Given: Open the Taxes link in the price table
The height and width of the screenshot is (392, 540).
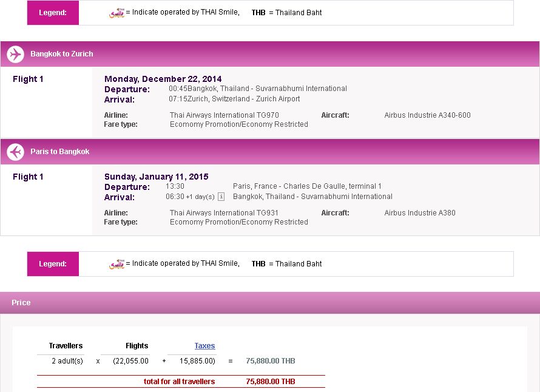Looking at the screenshot, I should 204,346.
